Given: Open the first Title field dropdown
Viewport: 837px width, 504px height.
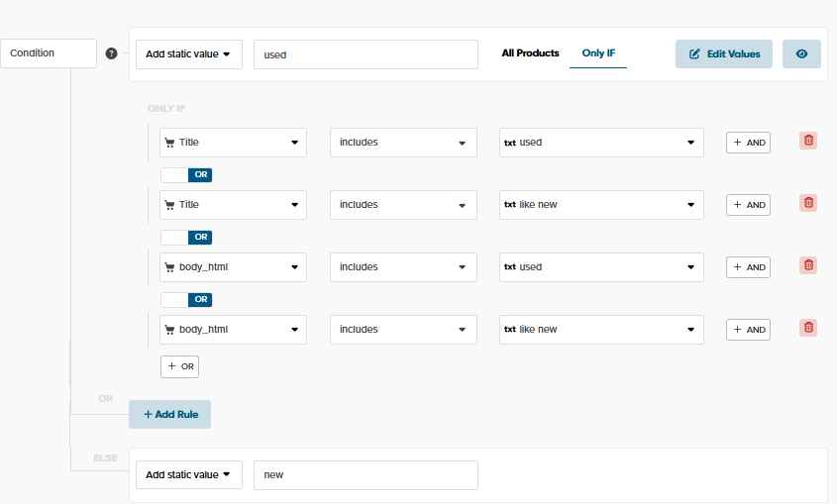Looking at the screenshot, I should tap(234, 143).
